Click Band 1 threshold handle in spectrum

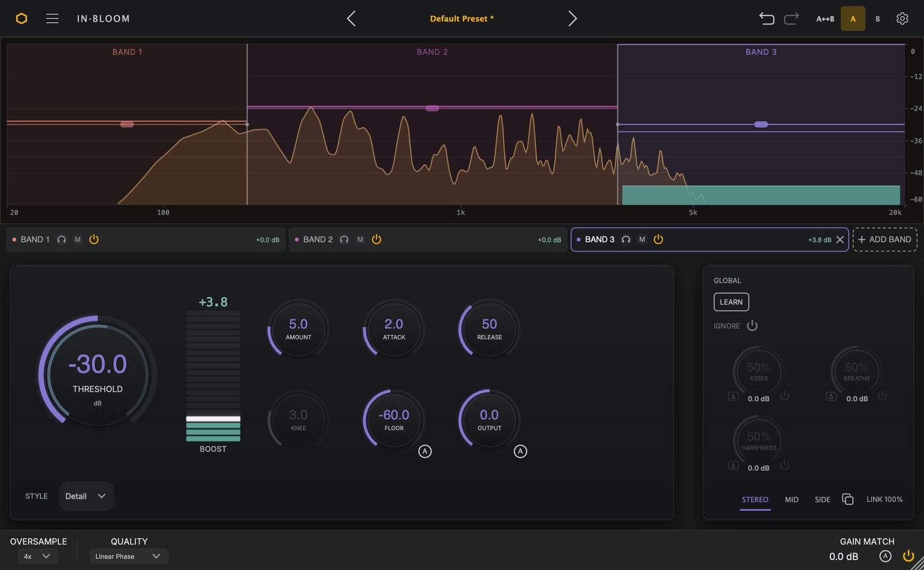point(127,124)
